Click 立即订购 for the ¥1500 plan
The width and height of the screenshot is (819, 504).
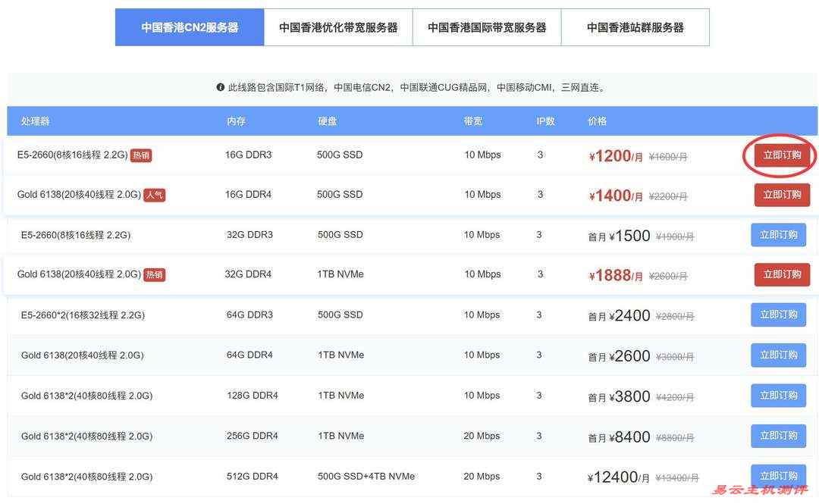(x=778, y=235)
